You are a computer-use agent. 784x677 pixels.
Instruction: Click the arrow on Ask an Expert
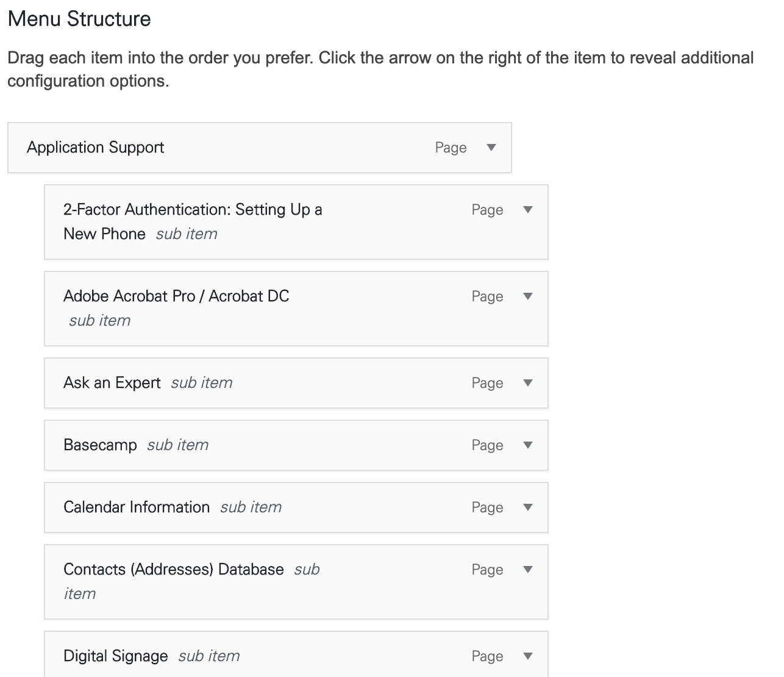pyautogui.click(x=528, y=383)
